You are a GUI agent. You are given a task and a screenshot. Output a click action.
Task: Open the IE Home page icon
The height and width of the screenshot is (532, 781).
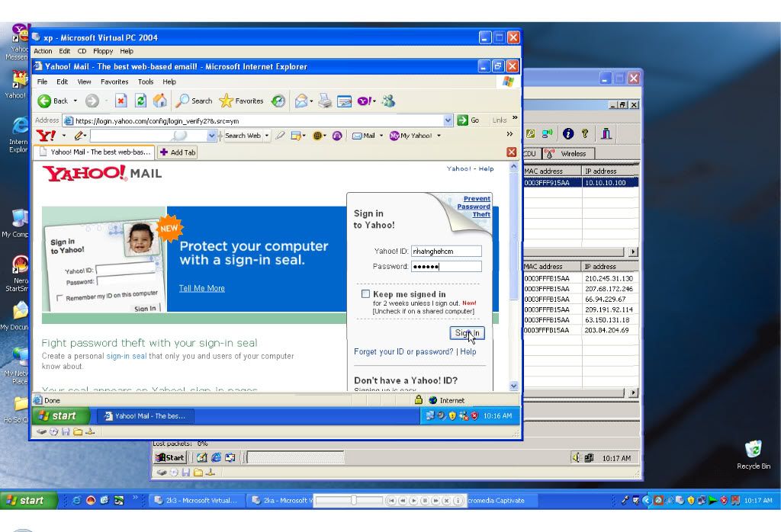[160, 101]
